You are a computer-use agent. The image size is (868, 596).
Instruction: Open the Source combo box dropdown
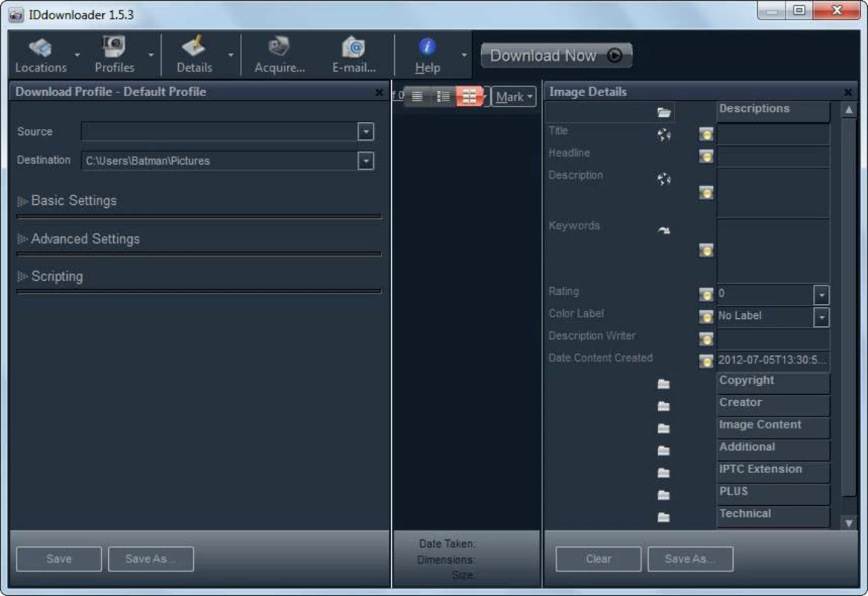(365, 132)
